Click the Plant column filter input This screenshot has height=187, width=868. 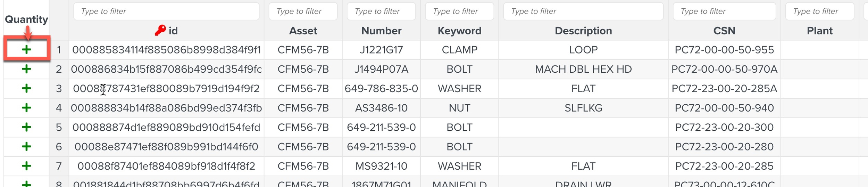(x=819, y=11)
